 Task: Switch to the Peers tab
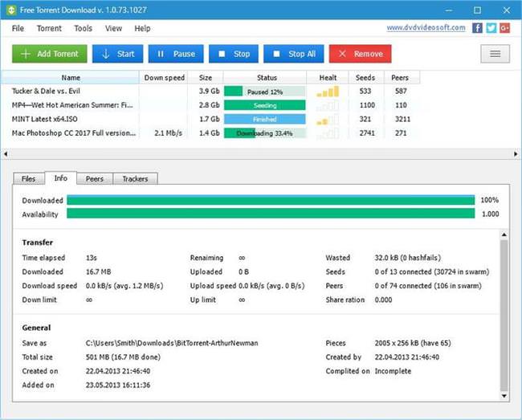[x=95, y=179]
